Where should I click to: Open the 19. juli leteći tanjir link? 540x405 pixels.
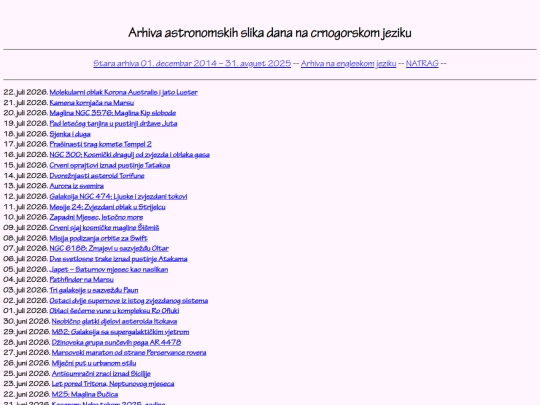coord(113,123)
